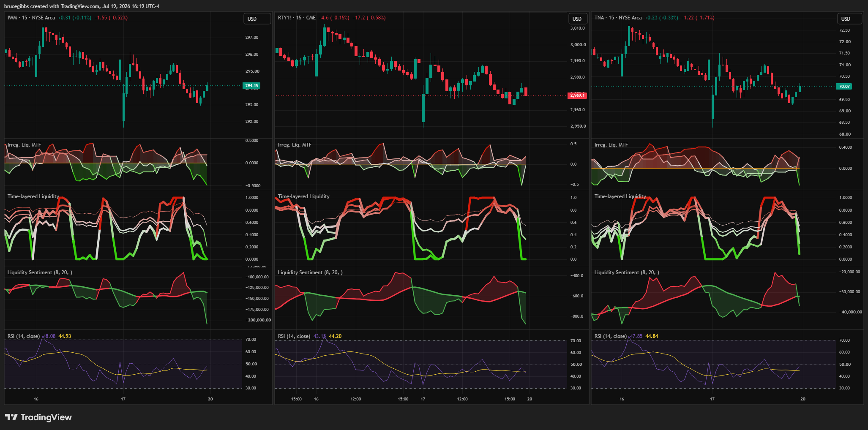The image size is (868, 430).
Task: Click date 17 on TNA time axis
Action: click(712, 399)
